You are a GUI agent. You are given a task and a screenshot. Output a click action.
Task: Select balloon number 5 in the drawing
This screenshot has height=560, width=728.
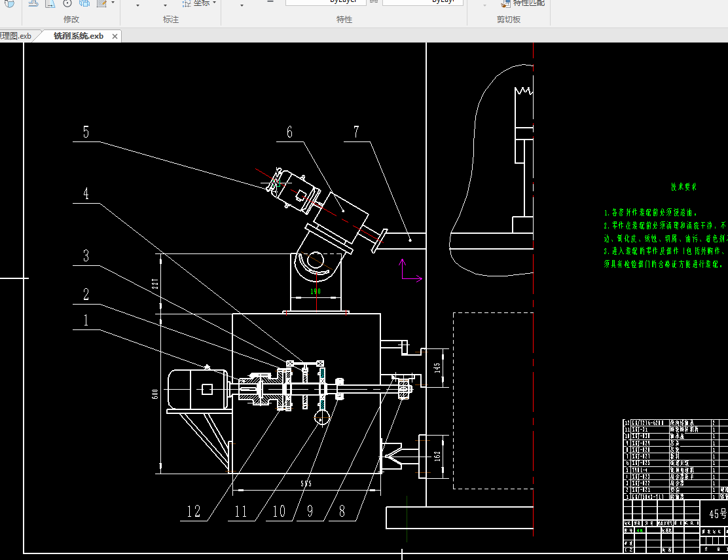tap(86, 132)
